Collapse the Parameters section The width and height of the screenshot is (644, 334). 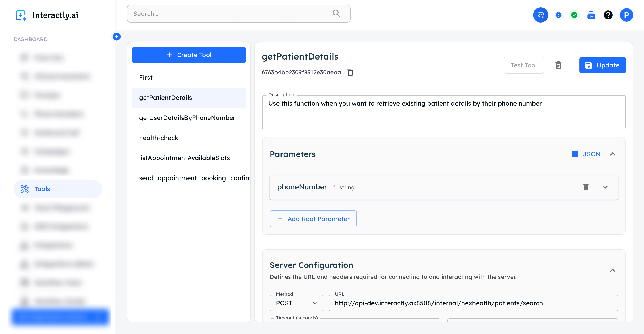(612, 154)
